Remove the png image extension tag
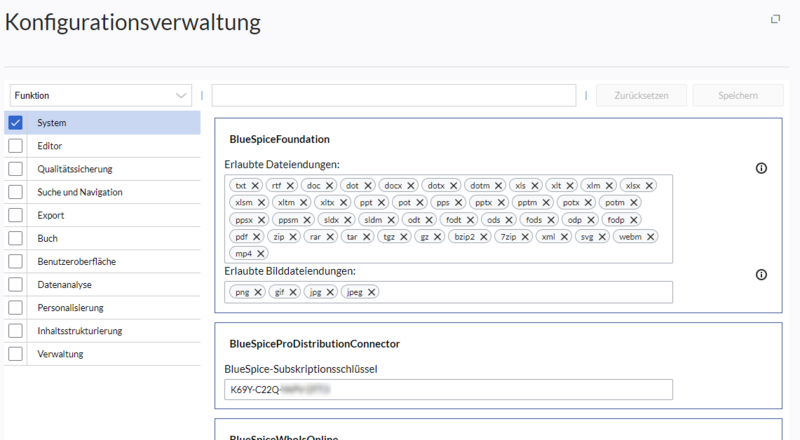 point(258,292)
